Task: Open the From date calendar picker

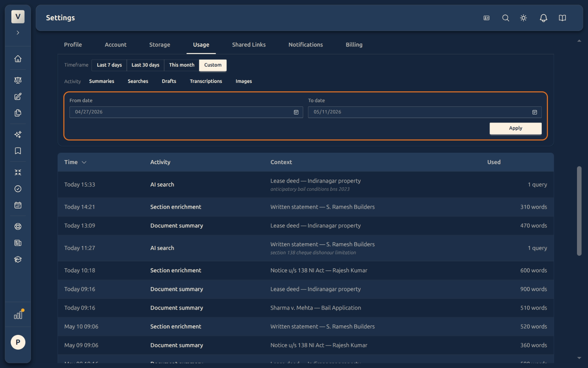Action: [x=296, y=112]
